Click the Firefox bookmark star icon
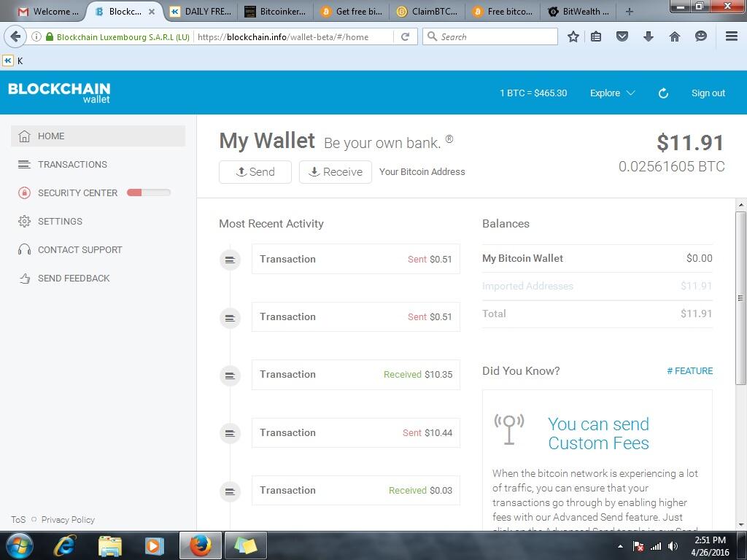747x560 pixels. [573, 36]
